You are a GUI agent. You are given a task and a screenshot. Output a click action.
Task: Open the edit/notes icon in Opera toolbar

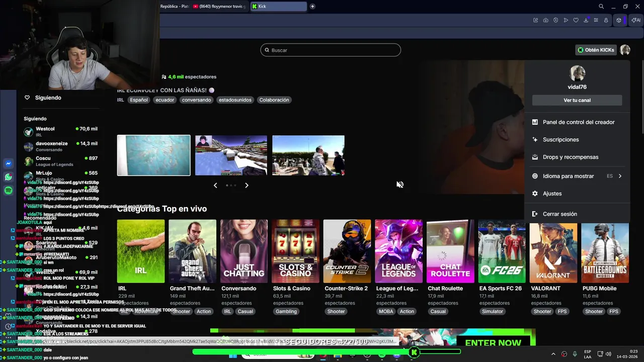click(x=536, y=20)
